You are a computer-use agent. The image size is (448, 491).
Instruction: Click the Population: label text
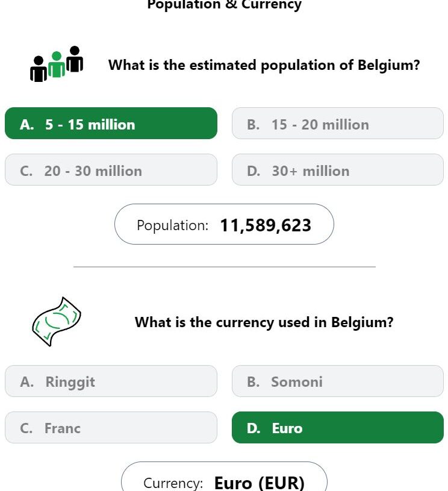[172, 225]
